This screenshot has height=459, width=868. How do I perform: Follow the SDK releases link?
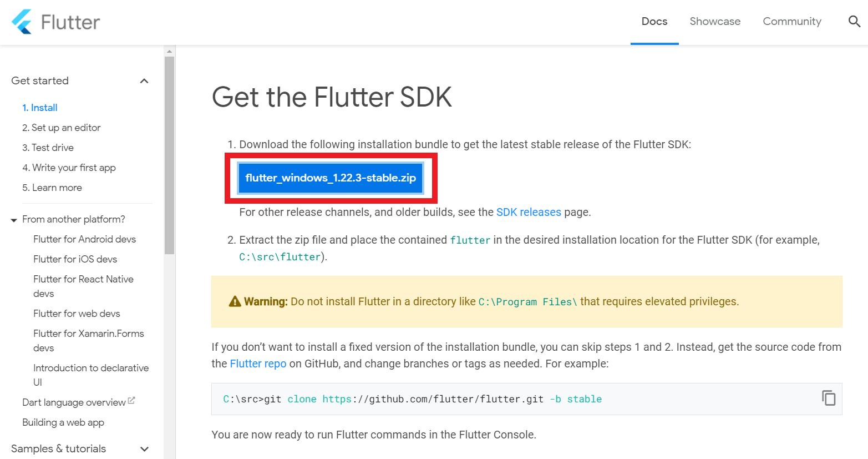529,212
